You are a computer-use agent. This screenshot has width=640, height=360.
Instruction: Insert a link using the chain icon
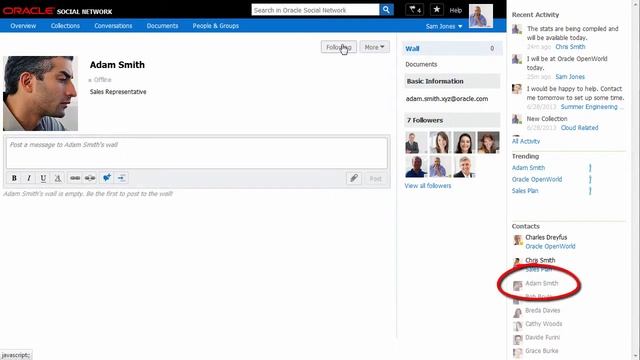pyautogui.click(x=75, y=178)
